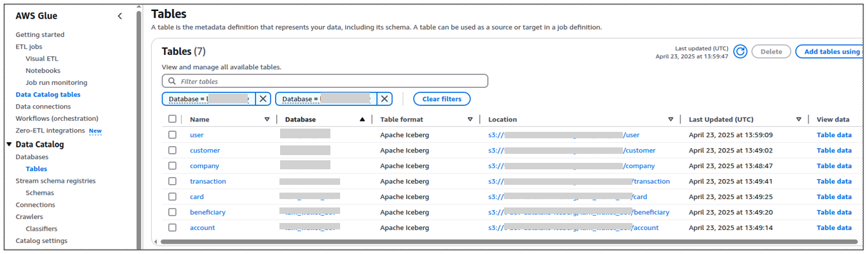
Task: Open S3 location link ending /company
Action: tap(572, 166)
